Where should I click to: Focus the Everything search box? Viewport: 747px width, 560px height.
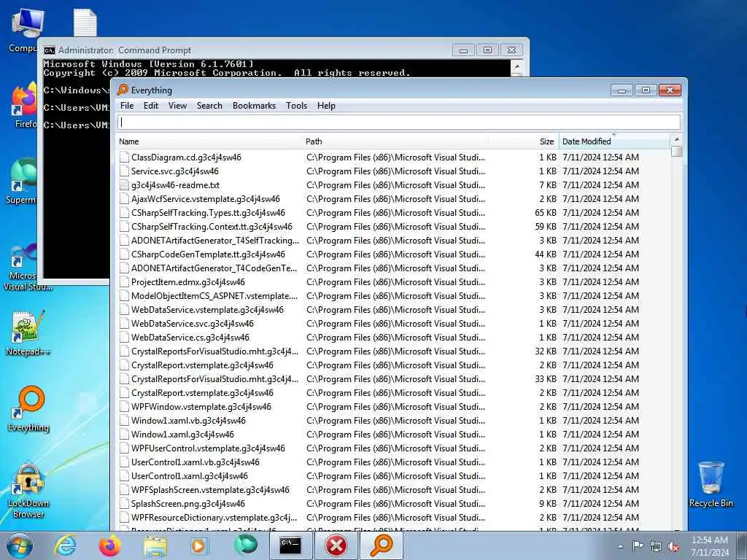click(x=399, y=122)
